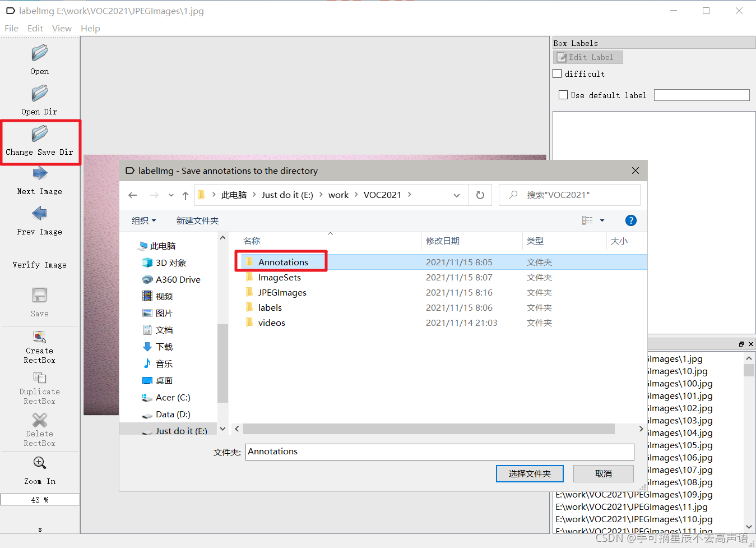Screen dimensions: 756x548
Task: Open the View menu
Action: pos(62,28)
